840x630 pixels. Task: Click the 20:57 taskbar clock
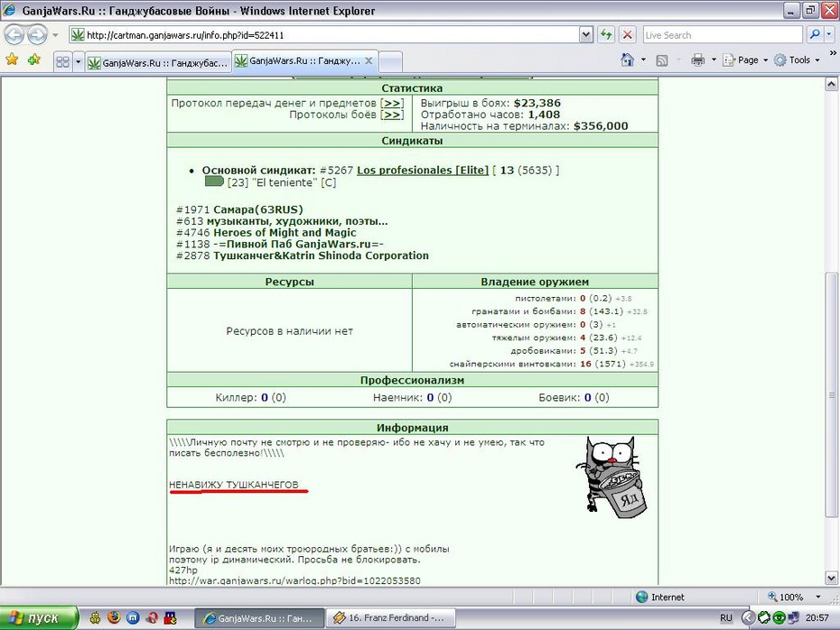tap(817, 617)
